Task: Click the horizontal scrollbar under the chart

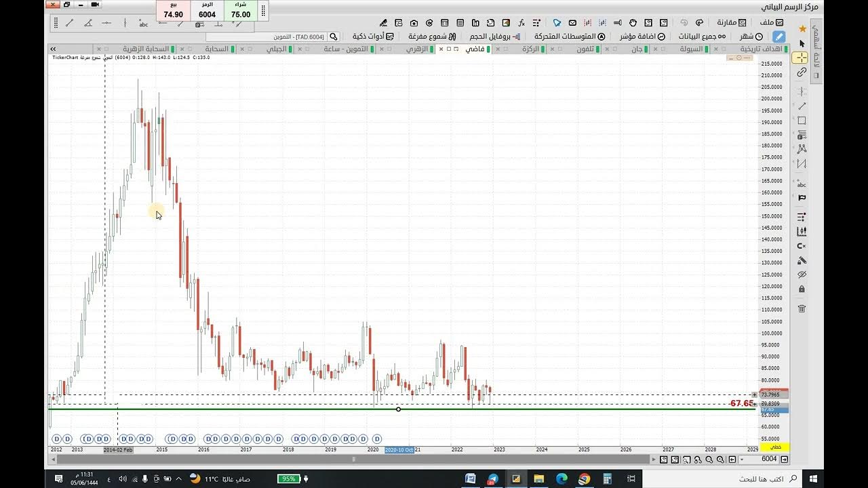Action: pos(353,460)
